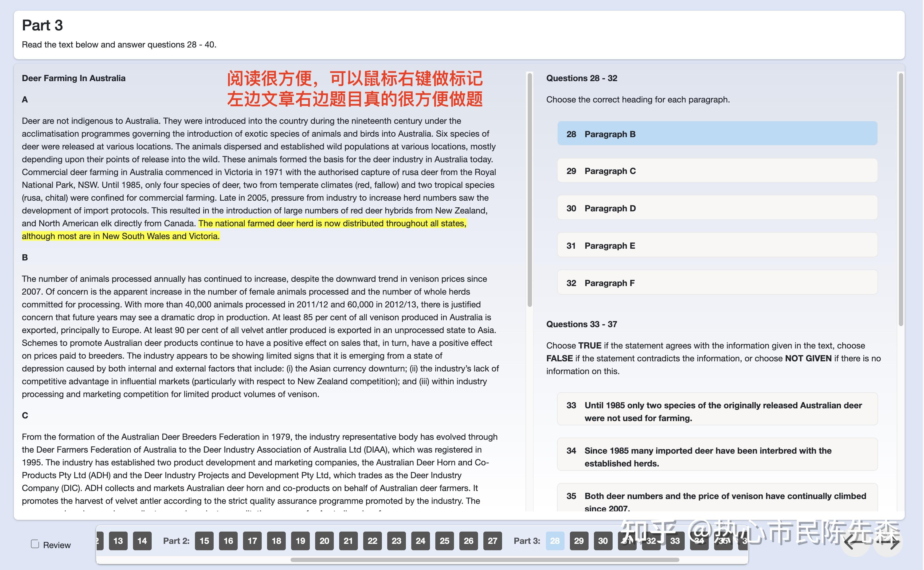Jump to question 29 in navigation bar
The image size is (924, 570).
pyautogui.click(x=579, y=541)
